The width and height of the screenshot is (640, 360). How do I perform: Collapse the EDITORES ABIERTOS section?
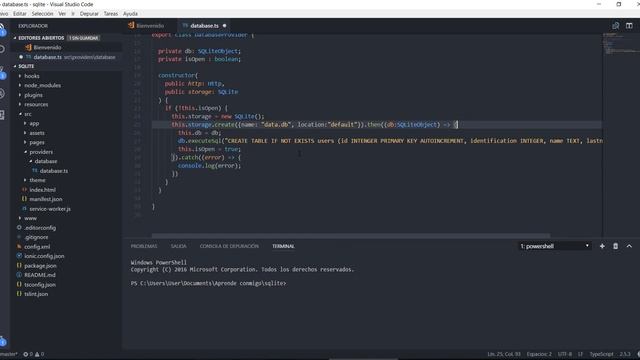point(41,38)
